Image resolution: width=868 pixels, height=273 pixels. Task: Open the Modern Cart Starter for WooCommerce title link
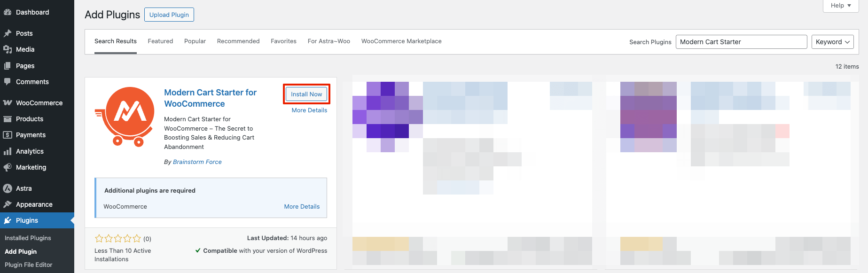210,98
